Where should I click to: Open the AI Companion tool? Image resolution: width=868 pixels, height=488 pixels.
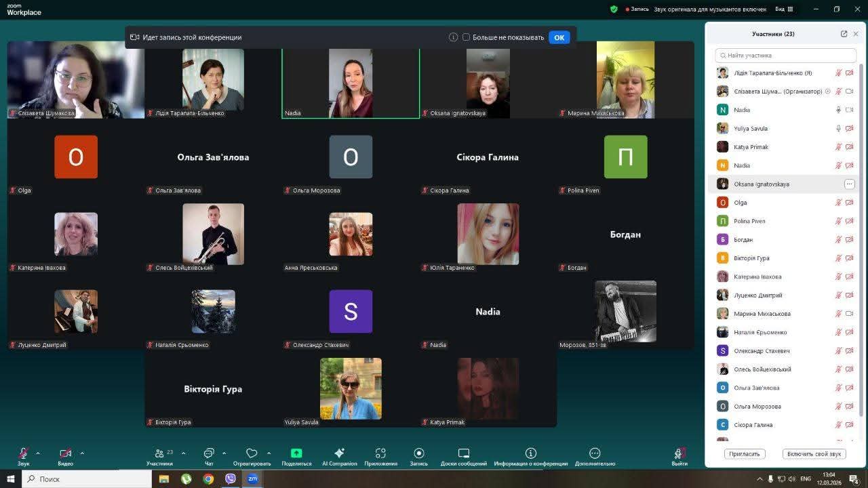tap(339, 453)
